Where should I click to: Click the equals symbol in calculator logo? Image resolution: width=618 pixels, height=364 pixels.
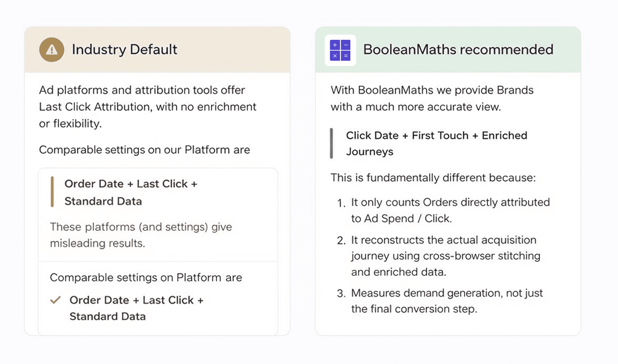[345, 56]
